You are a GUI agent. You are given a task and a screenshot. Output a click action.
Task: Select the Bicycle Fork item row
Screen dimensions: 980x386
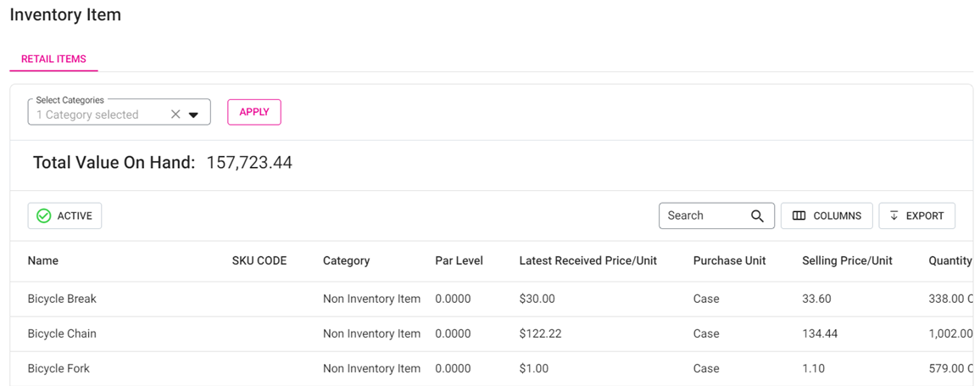tap(58, 369)
